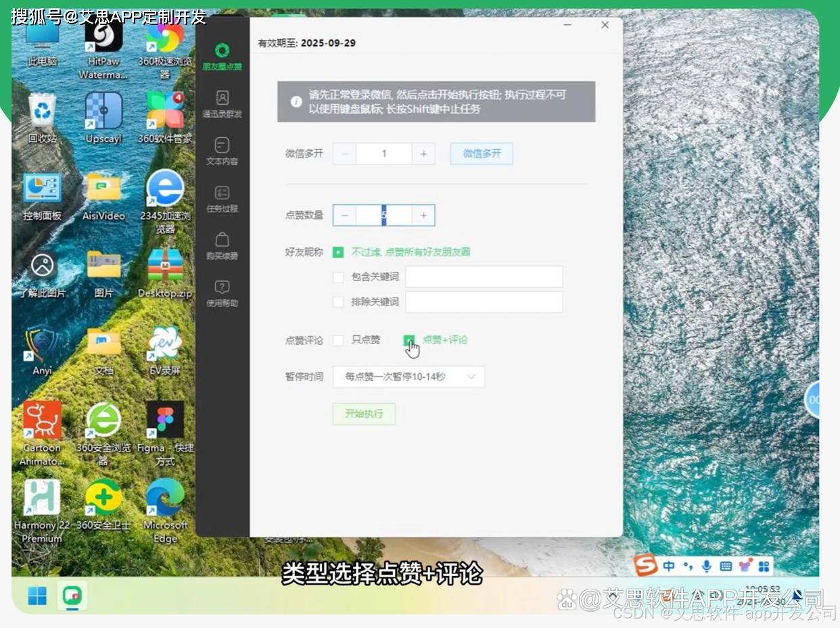Select the 朋友圈点赞 sidebar icon
Screen dimensions: 840x628
coord(222,51)
